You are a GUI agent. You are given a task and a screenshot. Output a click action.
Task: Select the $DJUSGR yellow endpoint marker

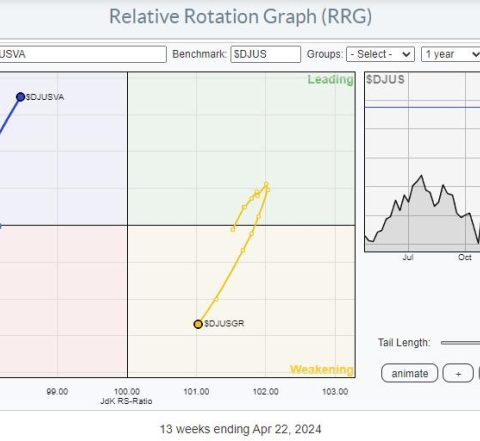[x=198, y=324]
